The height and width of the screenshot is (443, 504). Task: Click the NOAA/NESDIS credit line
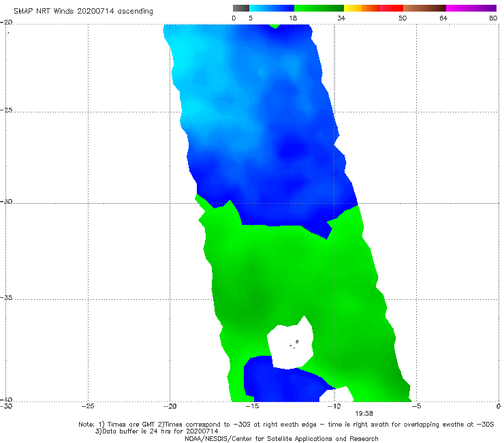pos(281,438)
